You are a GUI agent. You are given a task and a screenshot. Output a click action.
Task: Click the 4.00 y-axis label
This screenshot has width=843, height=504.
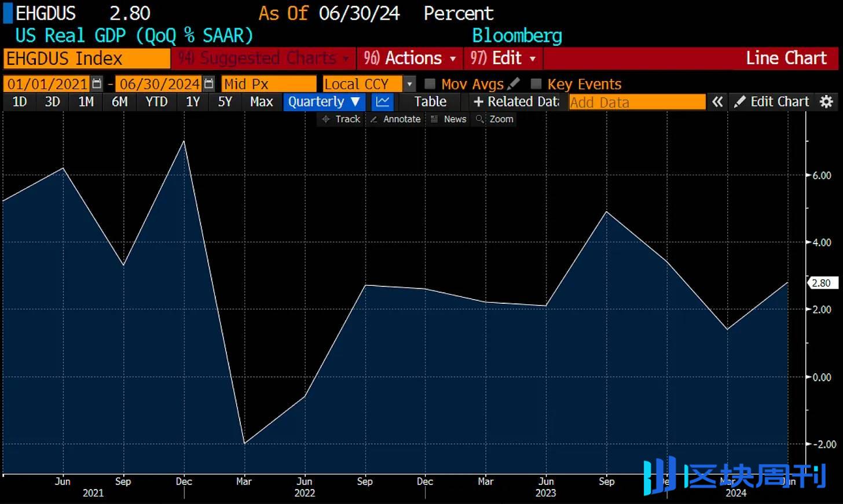[x=822, y=242]
